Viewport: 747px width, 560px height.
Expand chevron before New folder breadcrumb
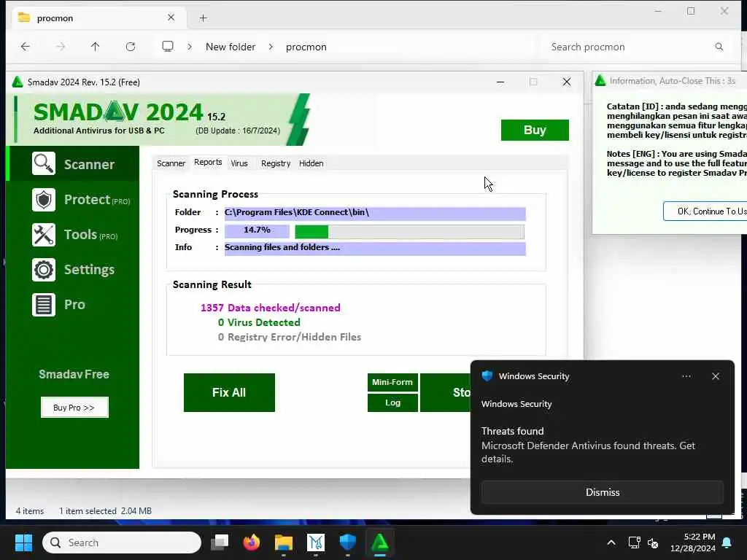(x=190, y=47)
